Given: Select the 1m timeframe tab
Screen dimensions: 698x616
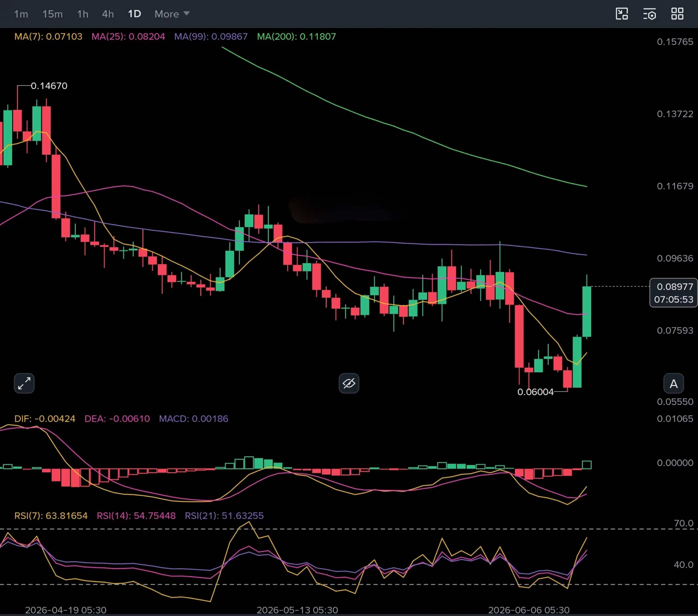Looking at the screenshot, I should click(x=21, y=14).
